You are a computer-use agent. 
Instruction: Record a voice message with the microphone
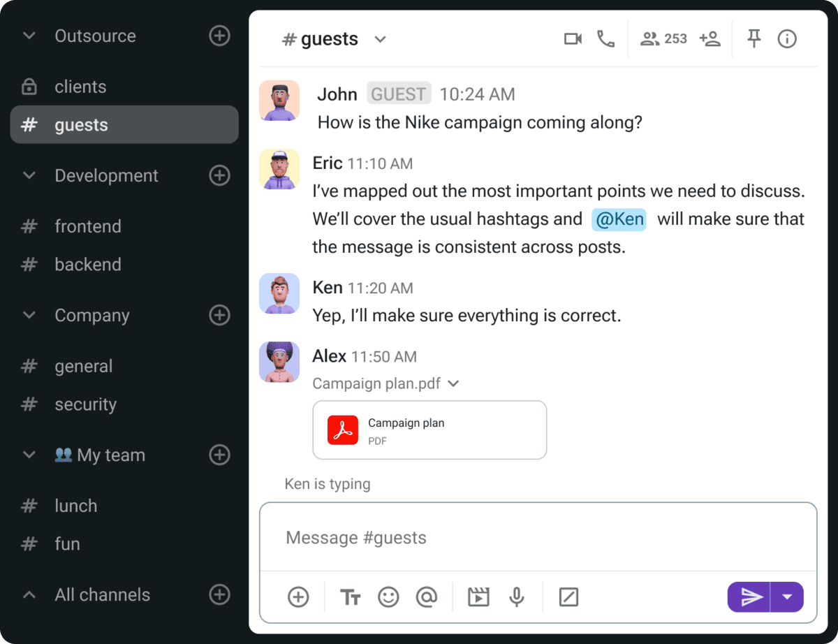click(517, 597)
